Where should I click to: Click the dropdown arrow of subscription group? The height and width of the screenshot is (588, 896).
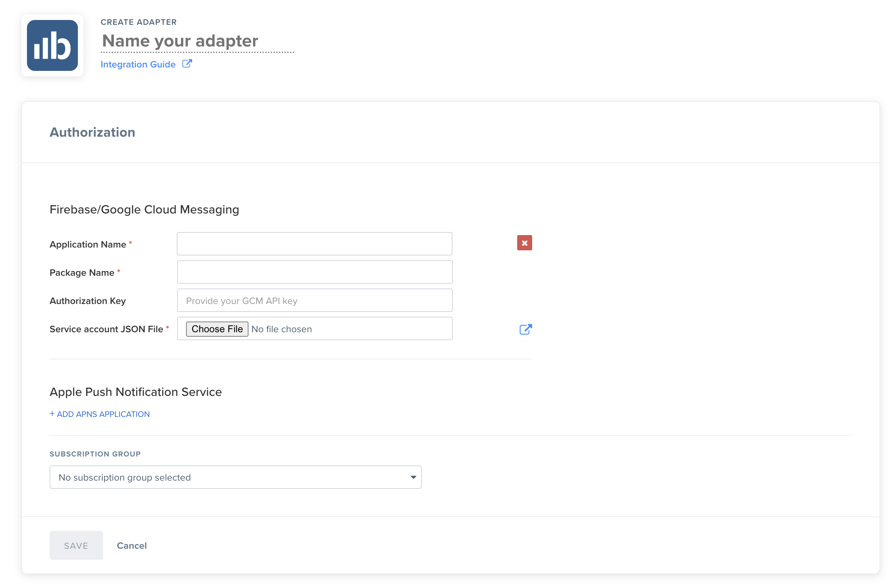[413, 477]
